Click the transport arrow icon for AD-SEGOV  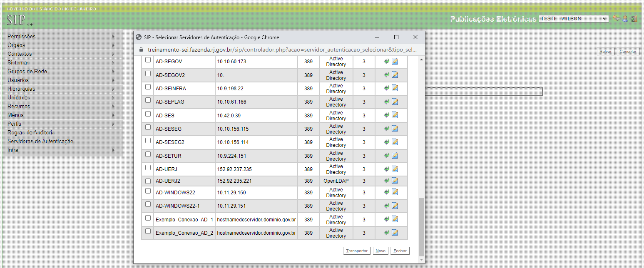coord(387,62)
